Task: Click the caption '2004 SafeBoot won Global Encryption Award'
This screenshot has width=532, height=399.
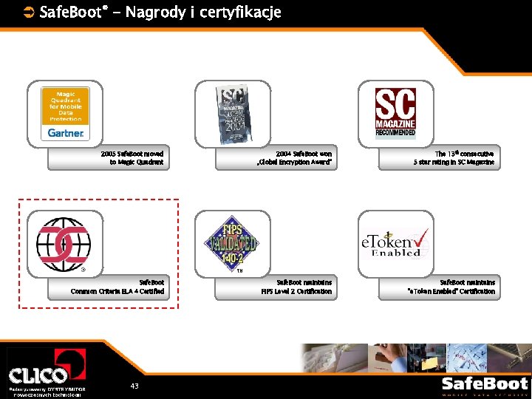Action: (294, 158)
